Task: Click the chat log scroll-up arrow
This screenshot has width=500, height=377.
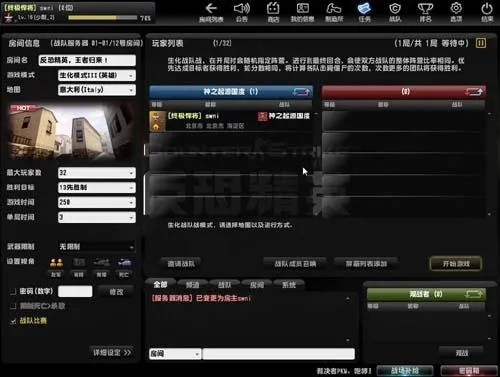Action: 348,299
